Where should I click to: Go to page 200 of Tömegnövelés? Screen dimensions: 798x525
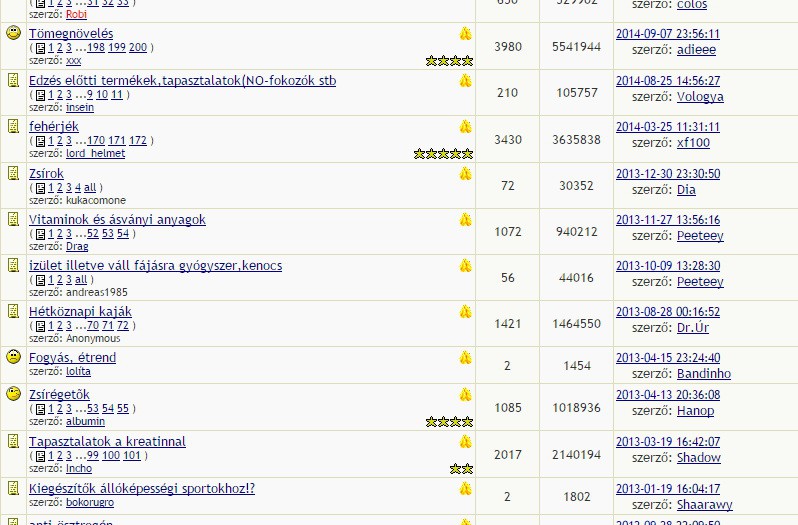(138, 48)
